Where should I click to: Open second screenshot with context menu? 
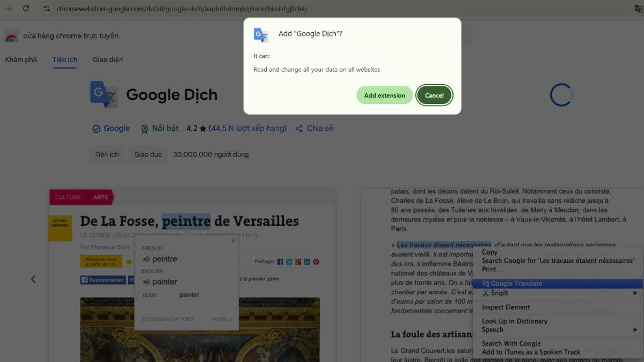[502, 275]
